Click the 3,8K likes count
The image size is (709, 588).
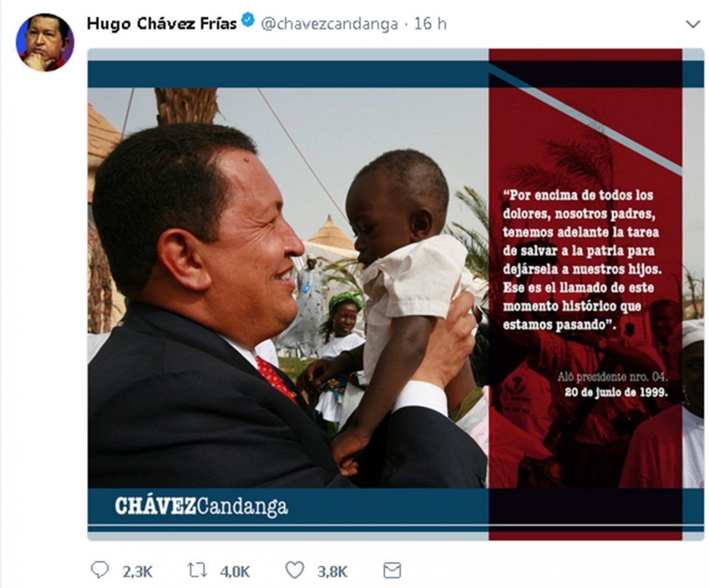pos(332,572)
